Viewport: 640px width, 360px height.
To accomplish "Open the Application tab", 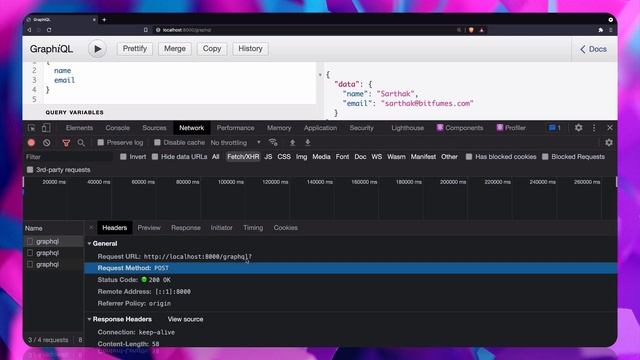I will tap(320, 128).
